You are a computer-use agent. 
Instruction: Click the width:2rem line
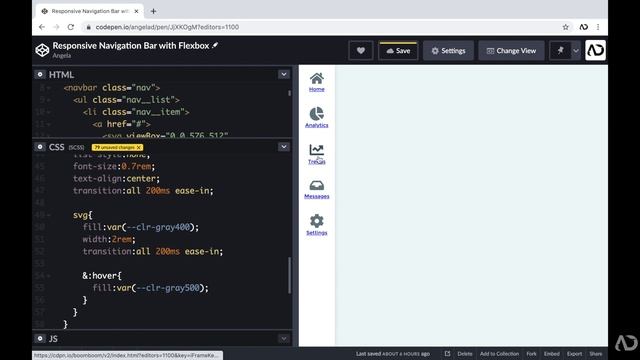coord(109,239)
